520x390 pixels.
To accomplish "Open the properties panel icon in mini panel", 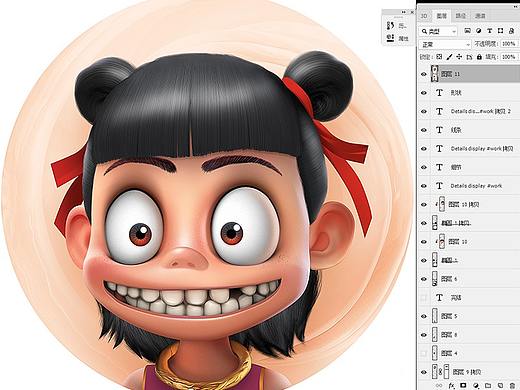I will [390, 38].
